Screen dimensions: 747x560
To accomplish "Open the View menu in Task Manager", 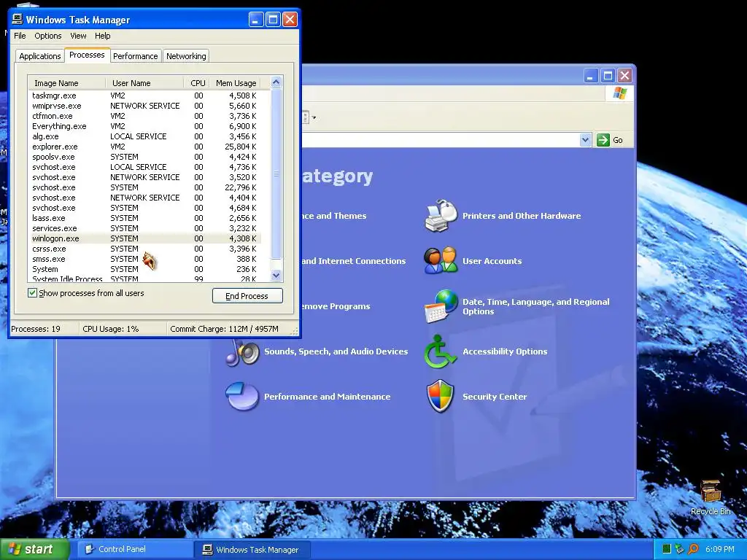I will 78,36.
